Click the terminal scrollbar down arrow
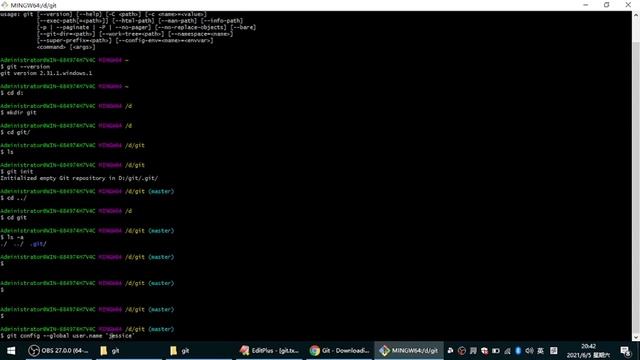The width and height of the screenshot is (640, 360). 636,337
